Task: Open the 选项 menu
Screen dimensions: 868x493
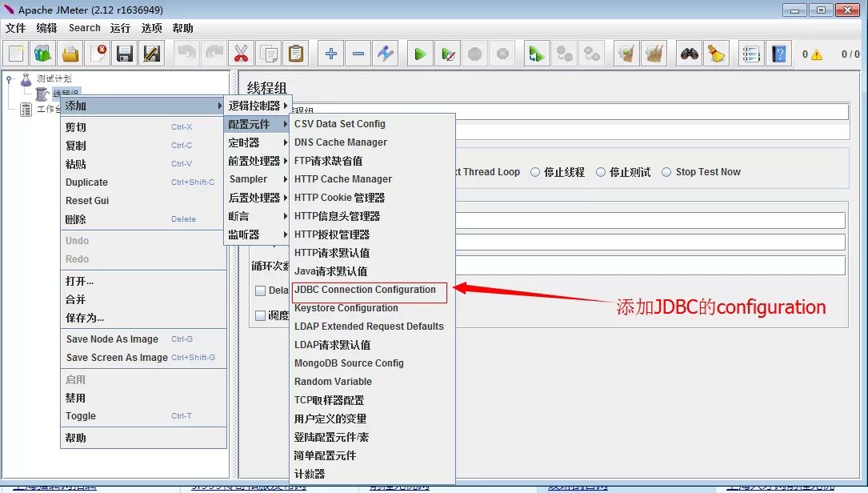Action: [152, 28]
